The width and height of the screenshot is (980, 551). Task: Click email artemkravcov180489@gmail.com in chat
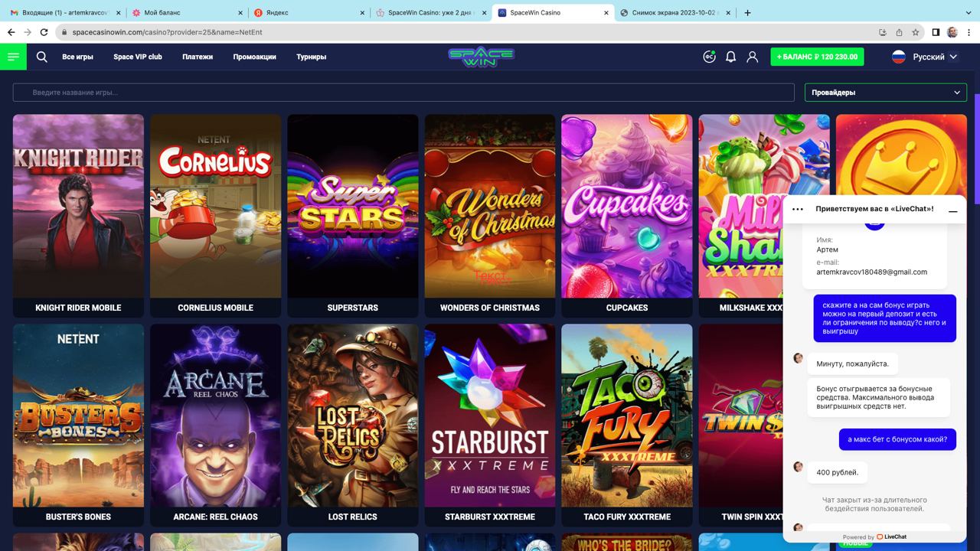coord(871,272)
